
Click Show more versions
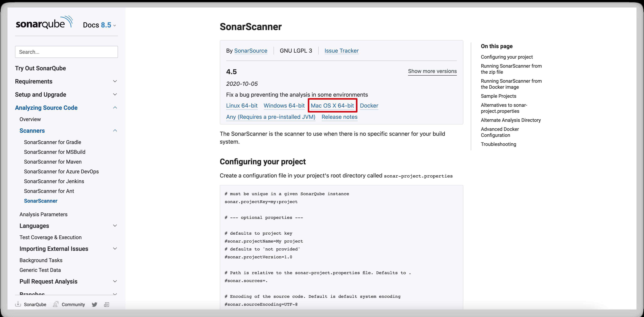coord(432,71)
